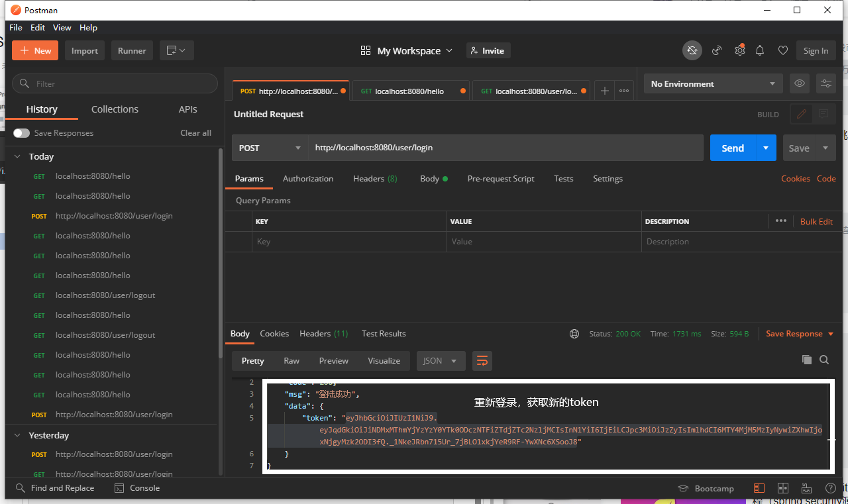Screen dimensions: 848x504
Task: Open the request Tests tab
Action: tap(564, 179)
